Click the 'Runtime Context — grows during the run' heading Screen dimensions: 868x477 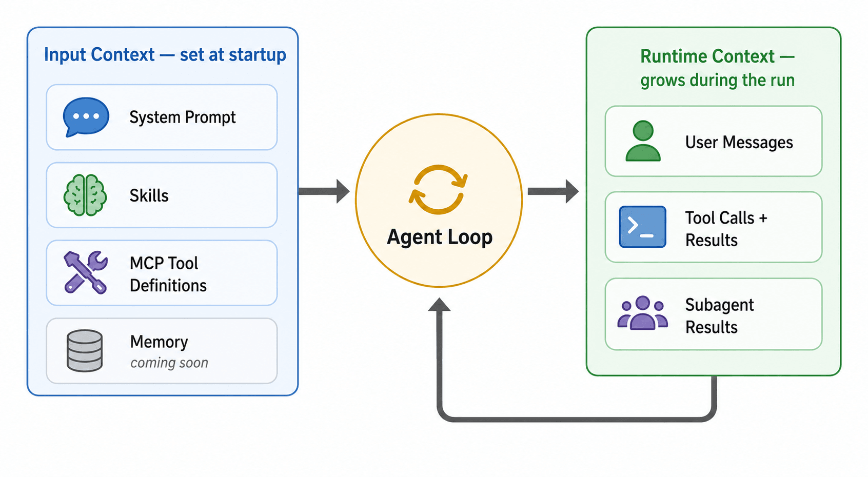tap(717, 68)
